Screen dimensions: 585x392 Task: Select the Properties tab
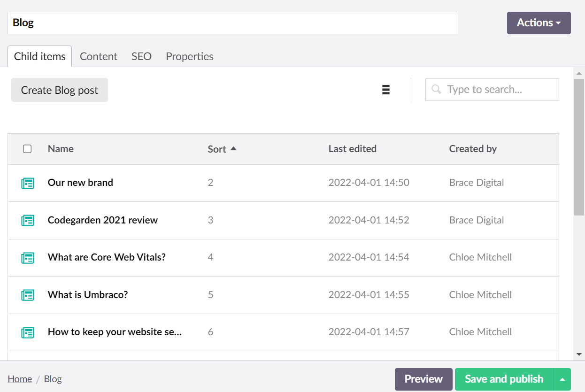click(189, 56)
